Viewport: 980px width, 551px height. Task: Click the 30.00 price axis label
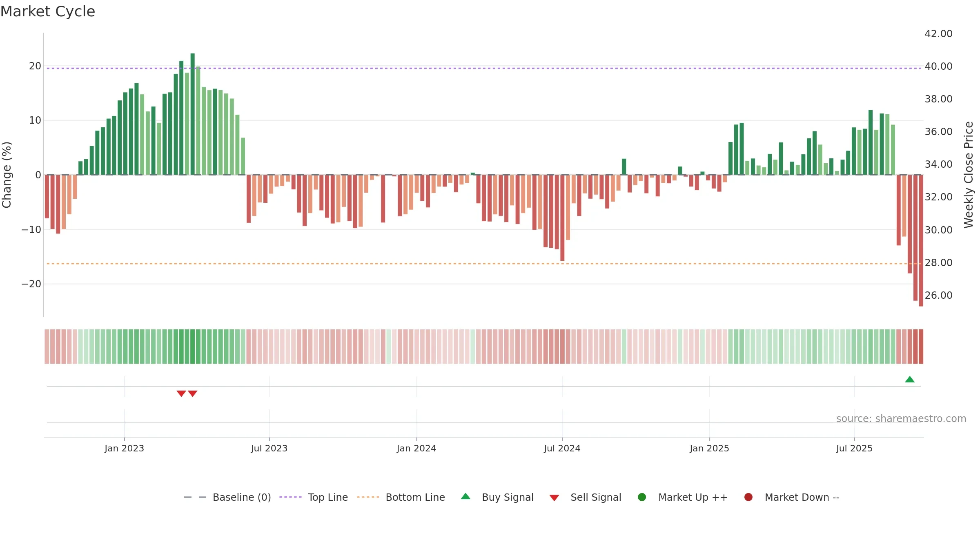[938, 230]
